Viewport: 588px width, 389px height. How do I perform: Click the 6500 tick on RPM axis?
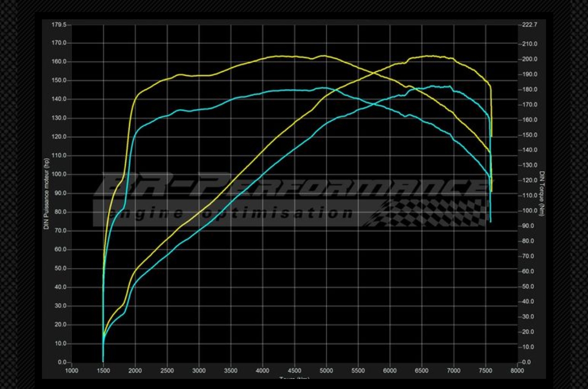click(422, 371)
